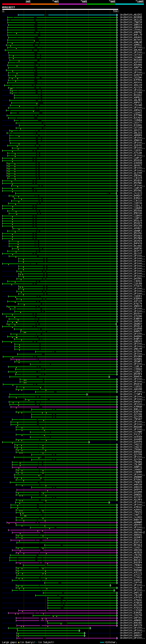Open hit UniRef100_B0D3P4
The width and height of the screenshot is (146, 644).
[x=131, y=562]
